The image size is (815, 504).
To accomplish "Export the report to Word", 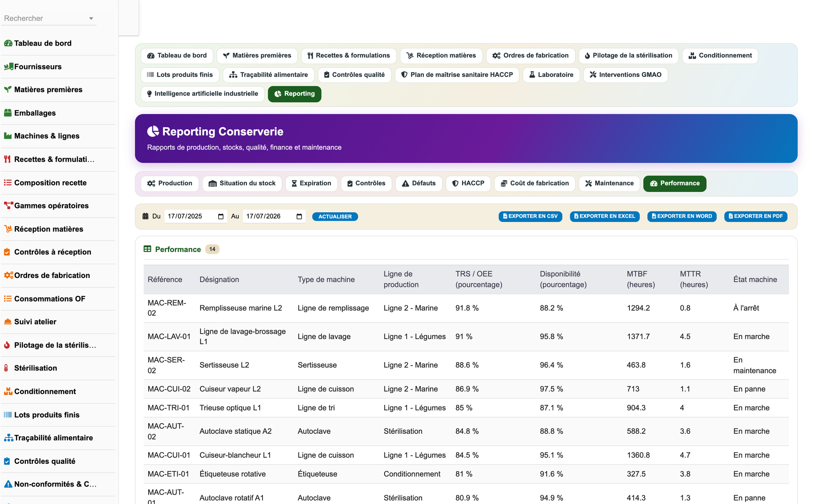I will (x=682, y=216).
